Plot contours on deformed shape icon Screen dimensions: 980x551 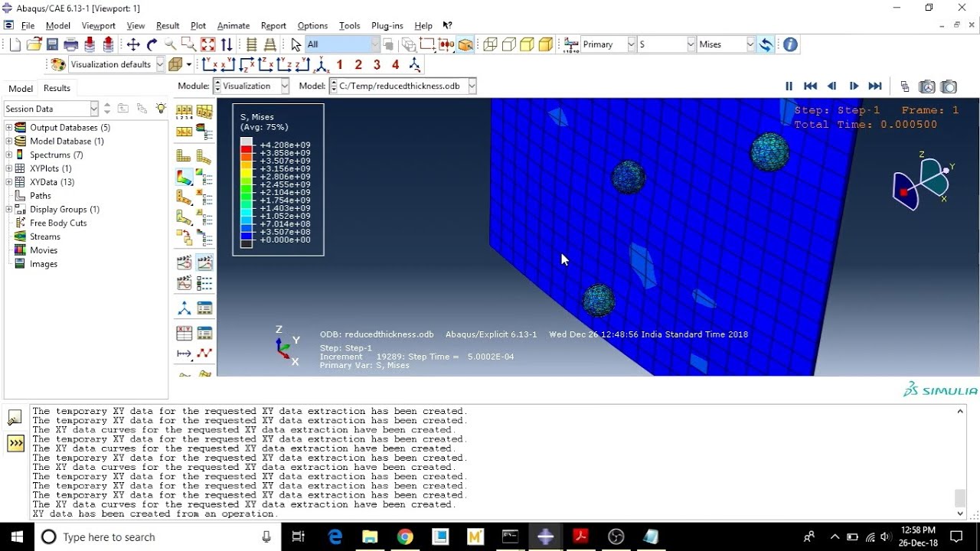185,178
